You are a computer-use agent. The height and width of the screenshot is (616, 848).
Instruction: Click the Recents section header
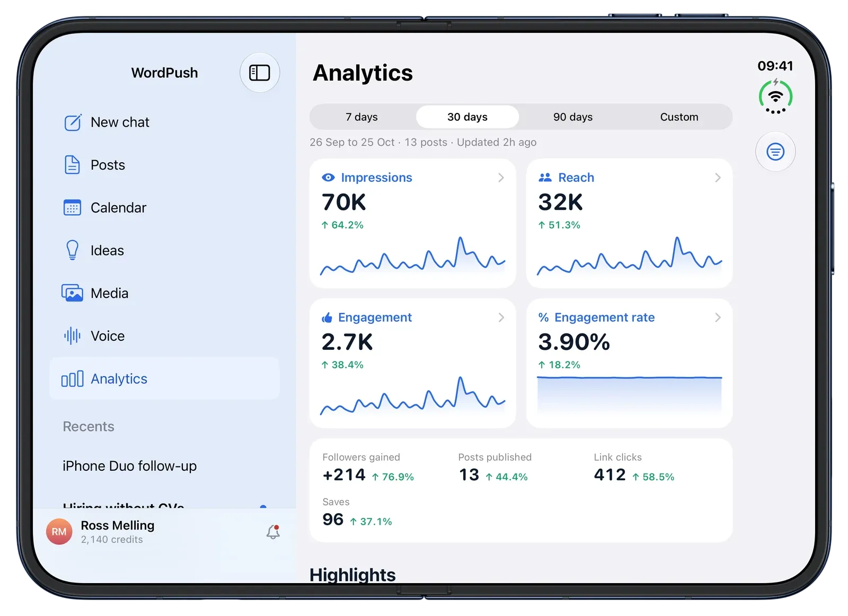(x=89, y=427)
